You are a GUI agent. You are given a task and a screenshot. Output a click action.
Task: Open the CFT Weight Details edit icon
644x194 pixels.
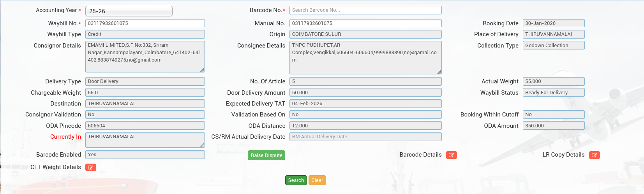click(90, 168)
